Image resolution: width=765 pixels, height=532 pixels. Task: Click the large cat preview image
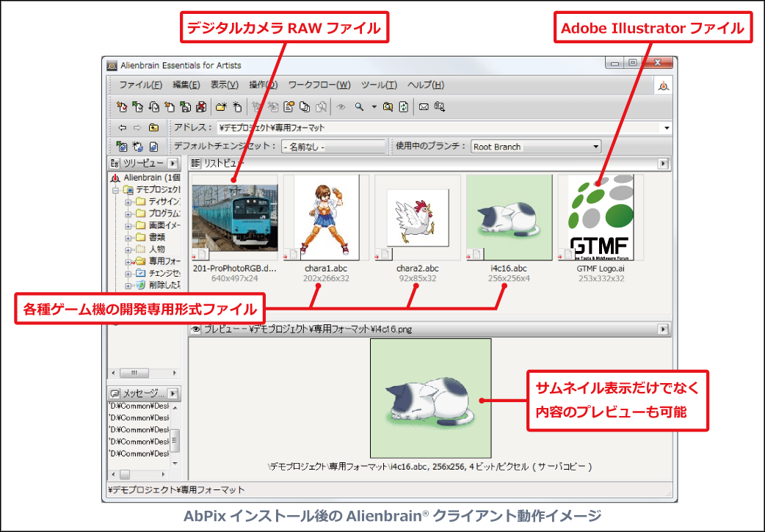click(431, 398)
